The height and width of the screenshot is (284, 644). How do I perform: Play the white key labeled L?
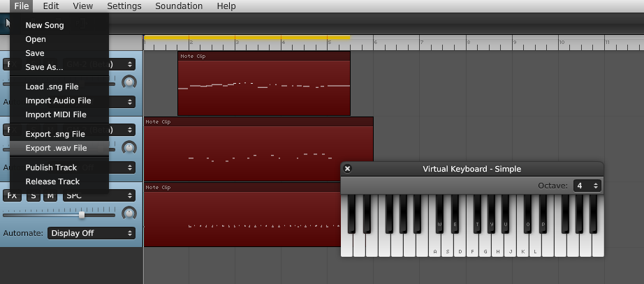[x=535, y=246]
